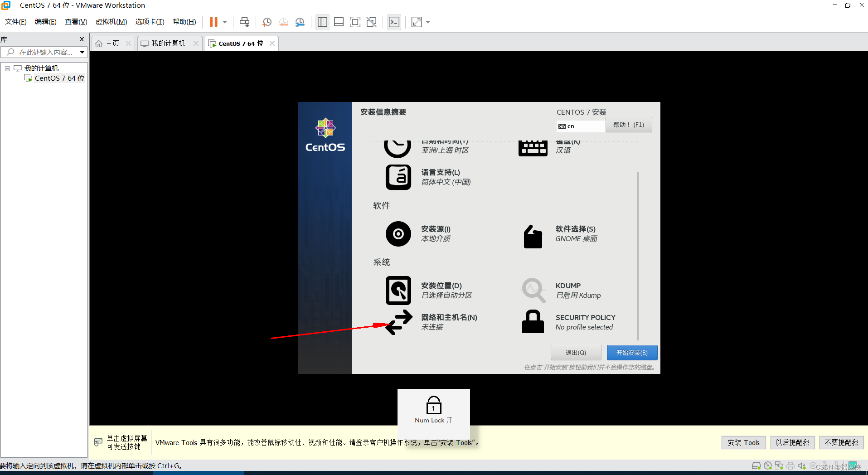The image size is (868, 475).
Task: Click 不要提醒我 button
Action: [x=841, y=442]
